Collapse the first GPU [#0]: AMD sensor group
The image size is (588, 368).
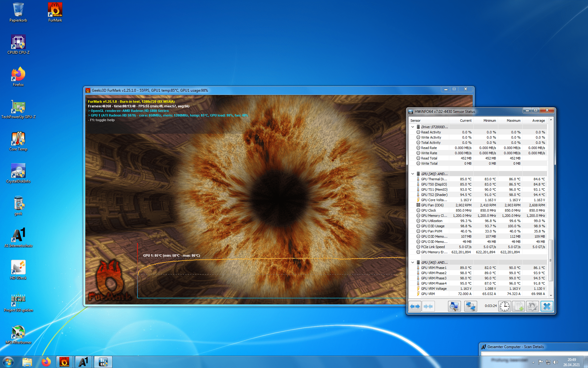click(x=413, y=174)
